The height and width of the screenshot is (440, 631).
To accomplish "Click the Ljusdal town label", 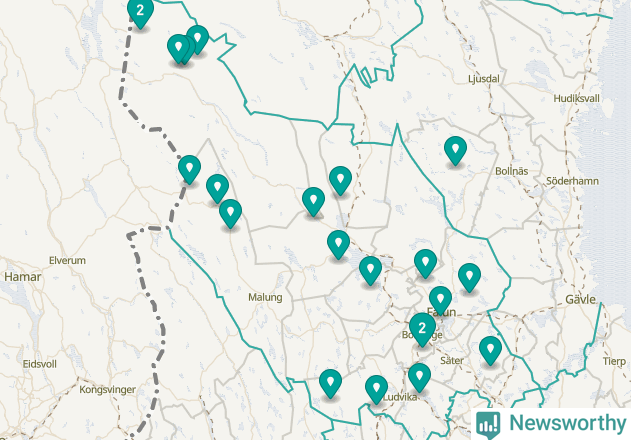I will click(x=484, y=78).
